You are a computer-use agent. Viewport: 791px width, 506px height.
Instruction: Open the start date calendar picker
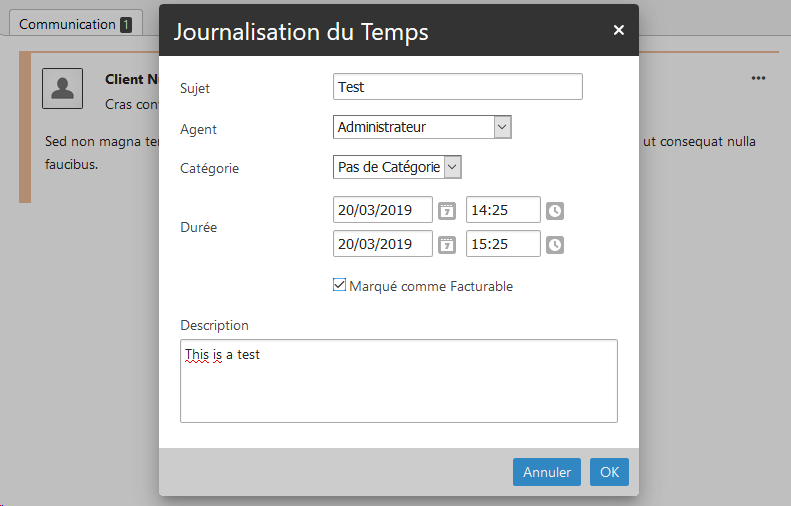tap(447, 211)
